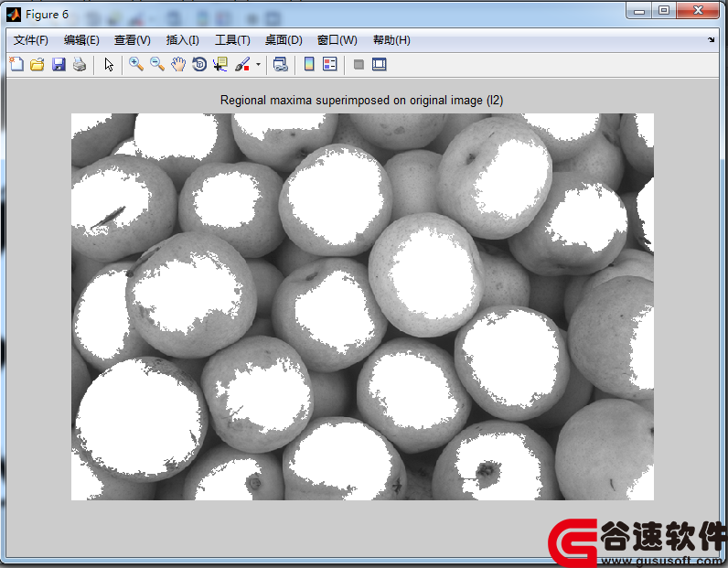Minimize the Figure 6 window
The image size is (728, 568).
(x=639, y=11)
